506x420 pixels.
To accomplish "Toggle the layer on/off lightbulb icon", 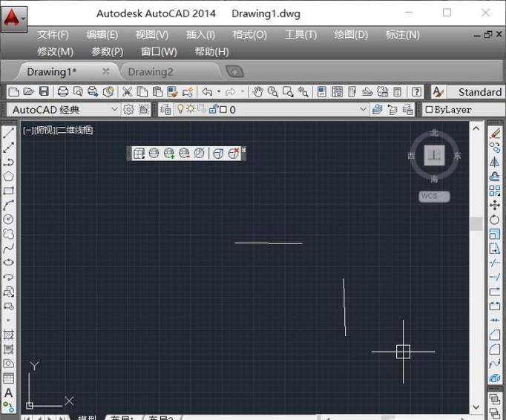I will click(x=179, y=110).
